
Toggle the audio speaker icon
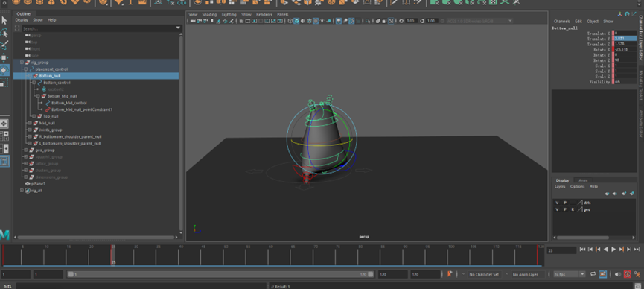coord(618,274)
